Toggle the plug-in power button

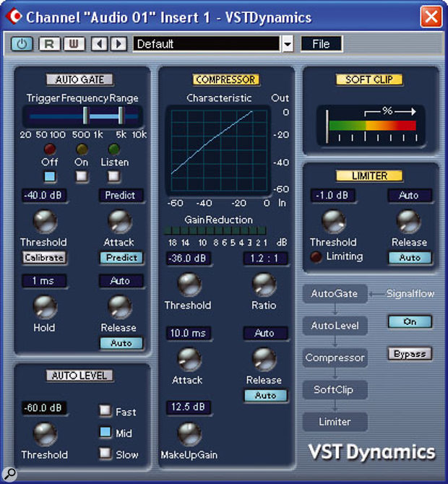click(22, 44)
